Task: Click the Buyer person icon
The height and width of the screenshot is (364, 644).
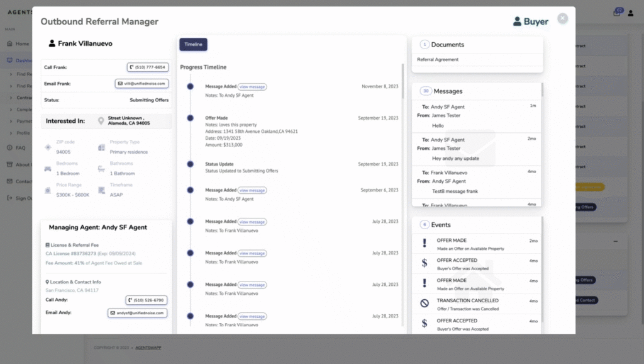Action: tap(517, 21)
